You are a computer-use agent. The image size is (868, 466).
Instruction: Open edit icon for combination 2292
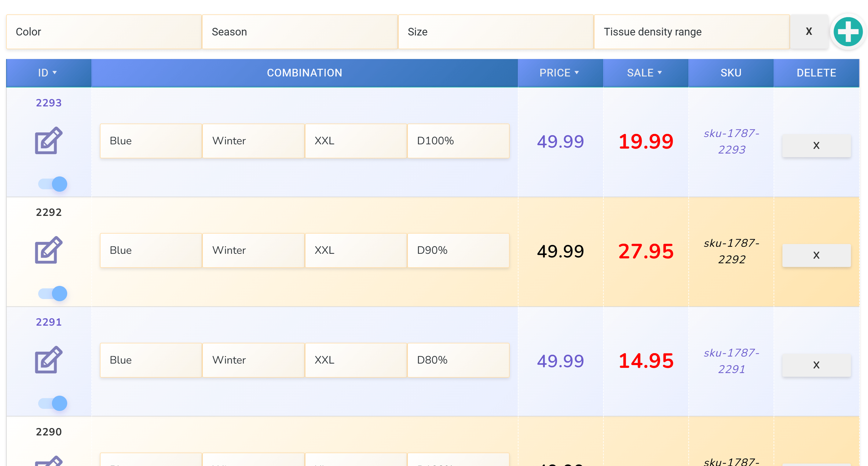tap(49, 250)
